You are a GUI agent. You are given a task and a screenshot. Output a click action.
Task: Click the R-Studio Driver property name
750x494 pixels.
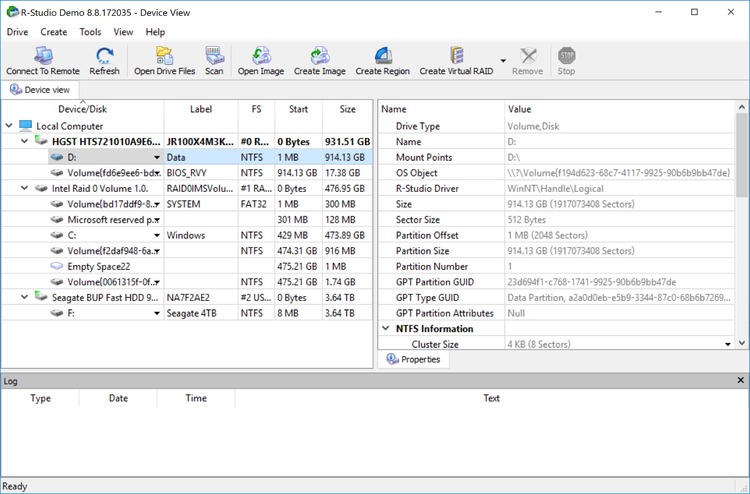pyautogui.click(x=427, y=188)
